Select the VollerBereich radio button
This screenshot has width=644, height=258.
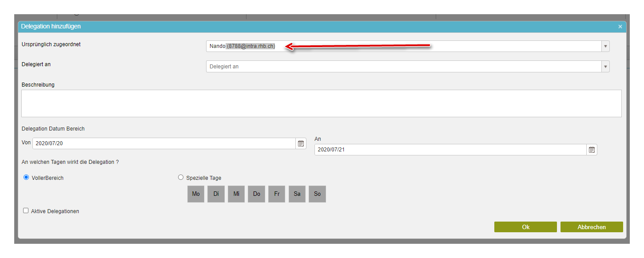click(26, 178)
